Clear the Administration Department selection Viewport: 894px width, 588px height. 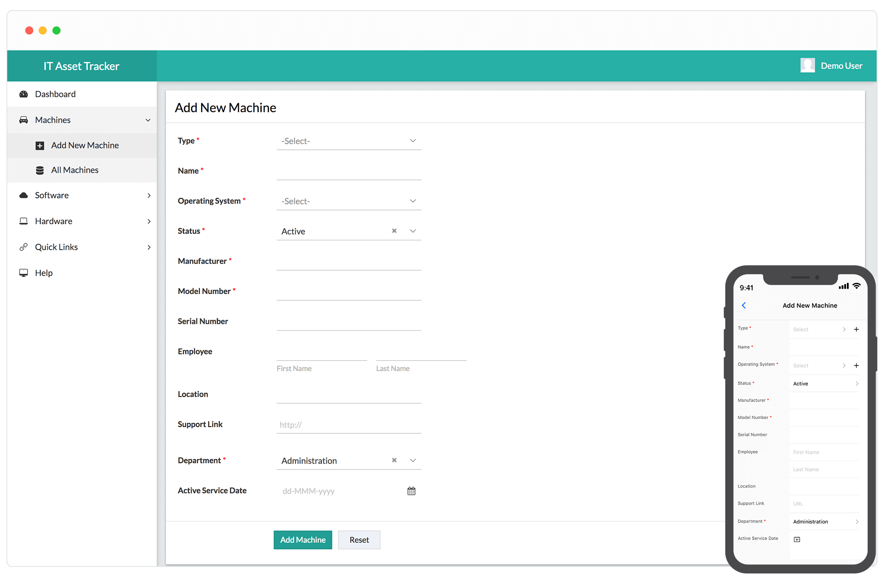click(394, 460)
